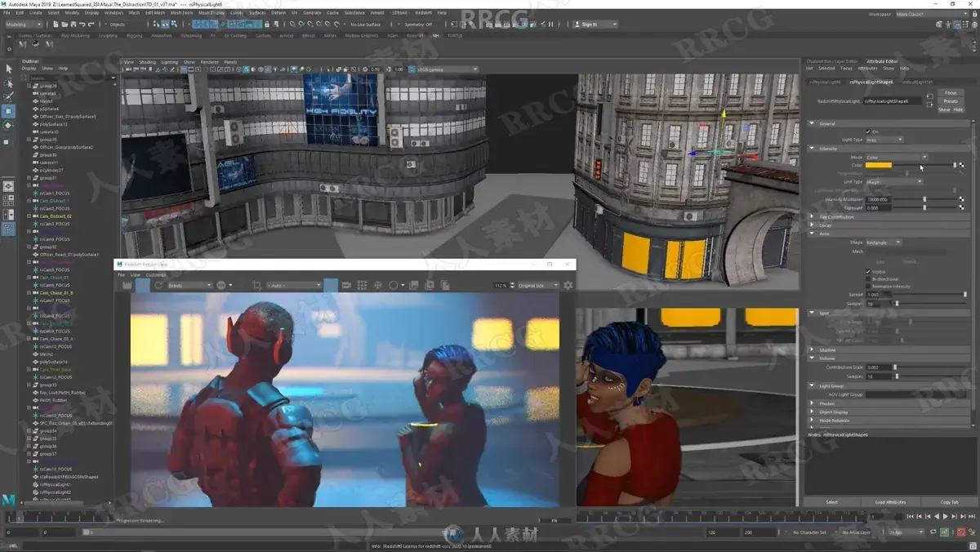This screenshot has width=980, height=552.
Task: Toggle the Normalize Intensity checkbox
Action: point(868,286)
